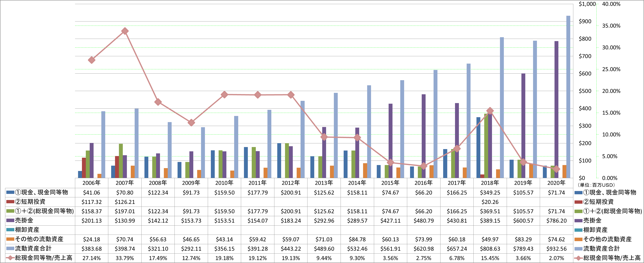Click the cell value $369.51
The width and height of the screenshot is (644, 263).
490,211
